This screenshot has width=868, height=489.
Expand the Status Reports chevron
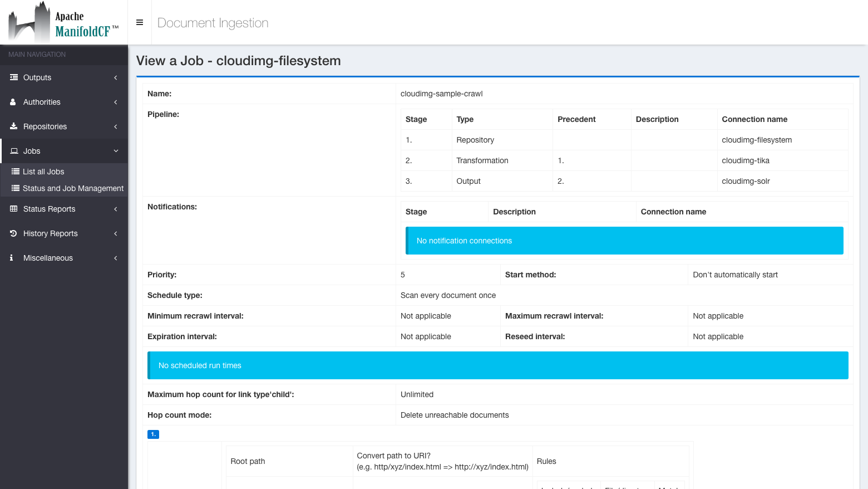tap(116, 209)
